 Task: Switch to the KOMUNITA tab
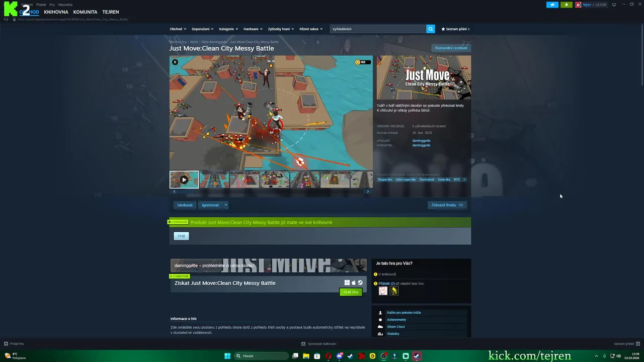(85, 12)
